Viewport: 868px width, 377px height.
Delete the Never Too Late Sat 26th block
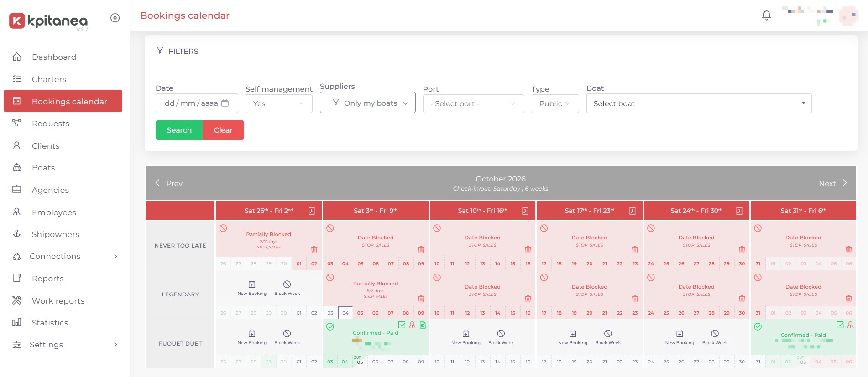pos(314,249)
